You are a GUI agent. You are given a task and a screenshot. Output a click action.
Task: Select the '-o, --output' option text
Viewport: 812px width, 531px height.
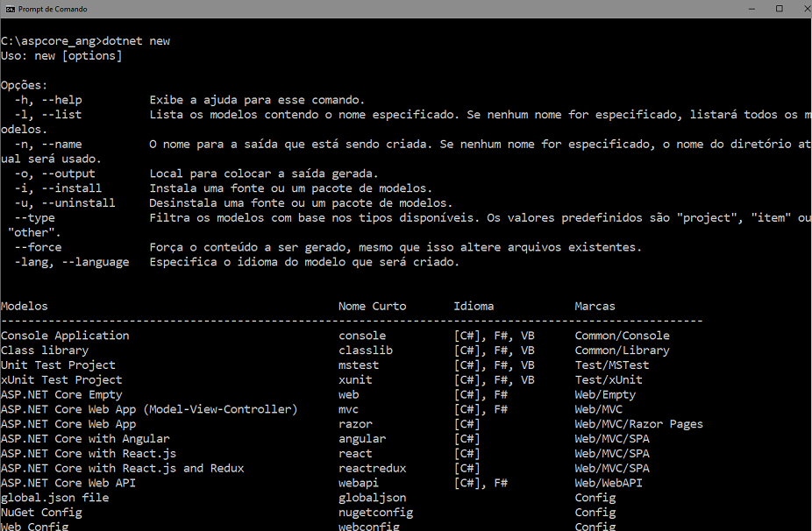point(55,173)
